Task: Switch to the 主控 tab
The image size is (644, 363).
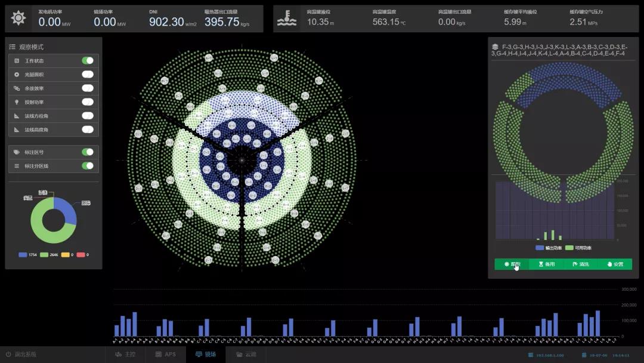Action: tap(126, 354)
